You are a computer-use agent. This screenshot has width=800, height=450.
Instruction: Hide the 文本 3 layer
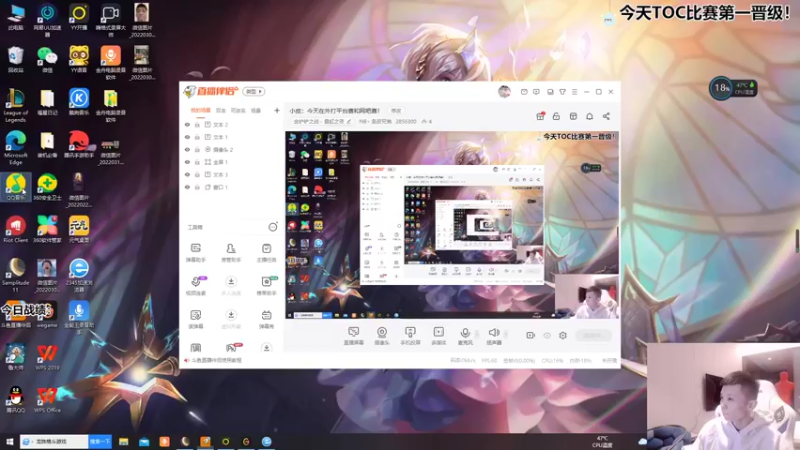pyautogui.click(x=187, y=174)
